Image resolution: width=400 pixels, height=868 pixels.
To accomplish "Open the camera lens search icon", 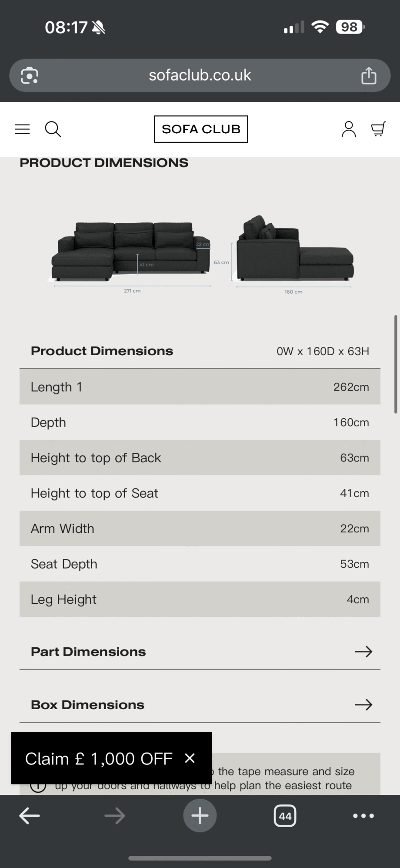I will 30,75.
